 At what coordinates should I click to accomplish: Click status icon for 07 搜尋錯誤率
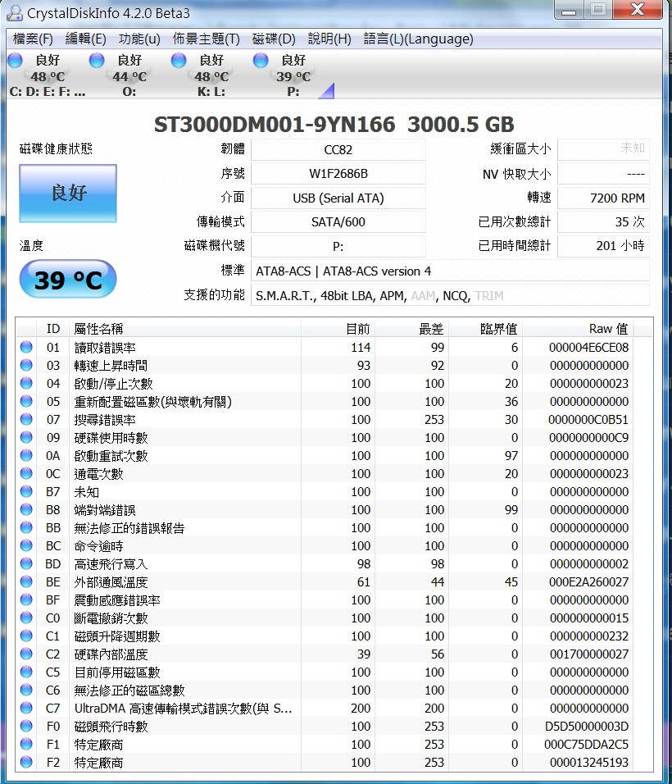tap(26, 419)
